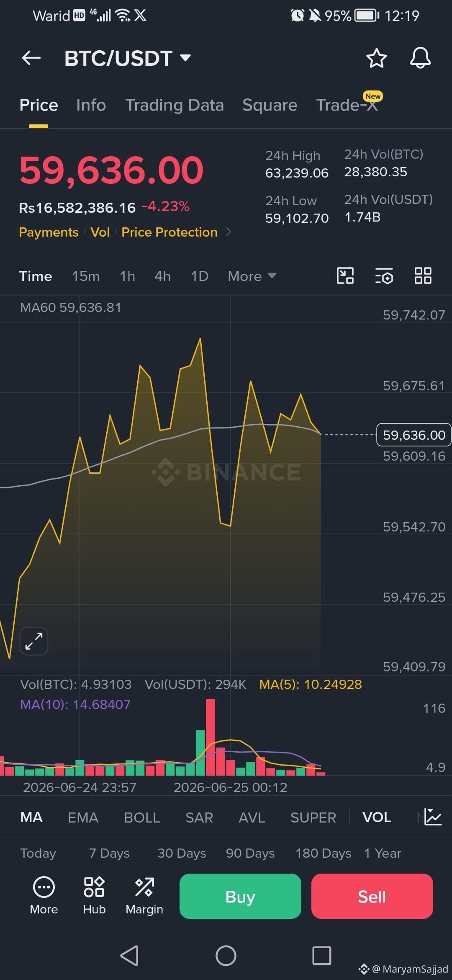Tap Android recent apps button
452x980 pixels.
coord(322,956)
